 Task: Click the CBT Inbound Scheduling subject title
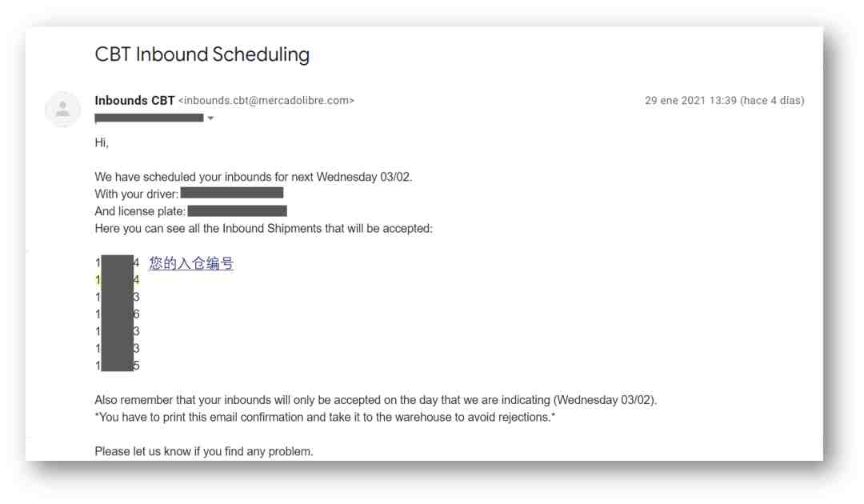[202, 54]
